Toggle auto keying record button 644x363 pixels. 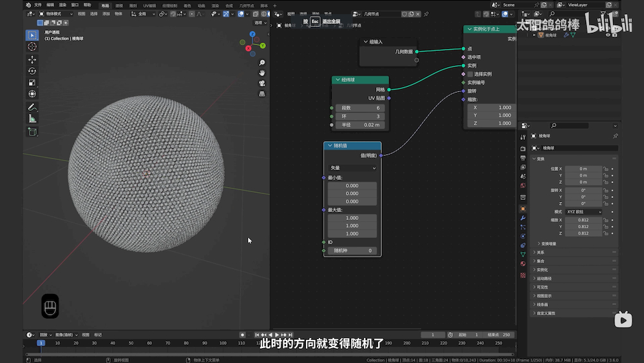242,335
